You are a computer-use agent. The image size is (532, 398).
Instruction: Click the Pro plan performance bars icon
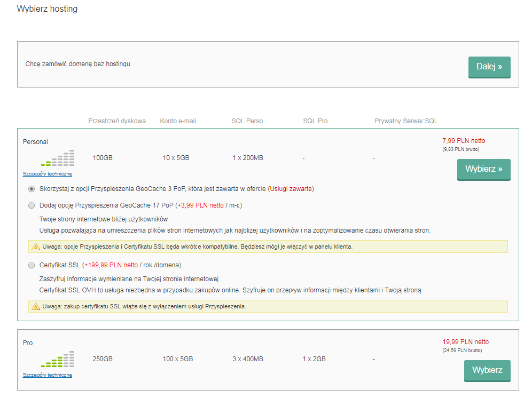point(58,359)
